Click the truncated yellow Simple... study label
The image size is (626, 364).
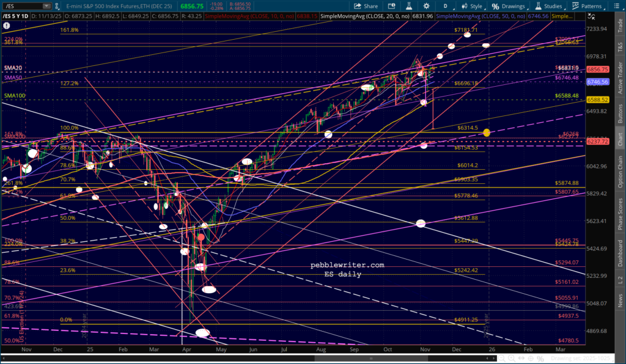coord(562,16)
